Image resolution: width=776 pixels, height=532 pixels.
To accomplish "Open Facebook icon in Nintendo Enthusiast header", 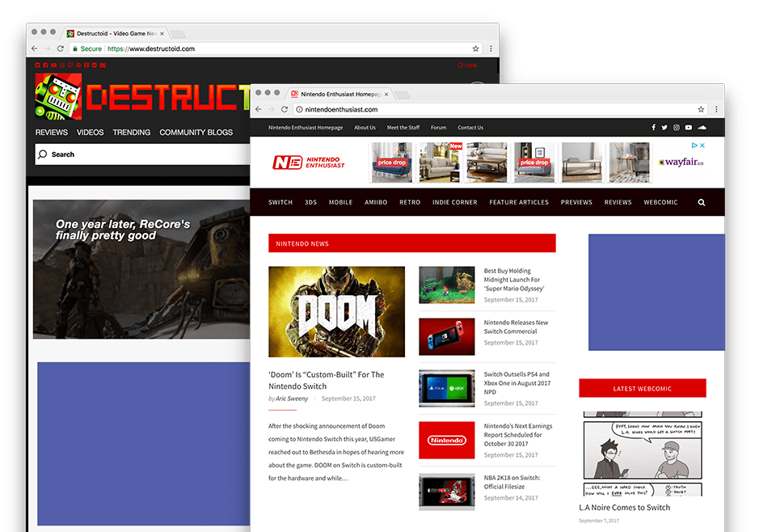I will (x=653, y=128).
